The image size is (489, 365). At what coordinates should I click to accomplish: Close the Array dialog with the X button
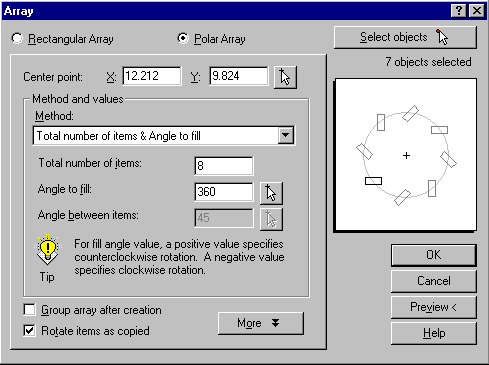click(x=477, y=11)
